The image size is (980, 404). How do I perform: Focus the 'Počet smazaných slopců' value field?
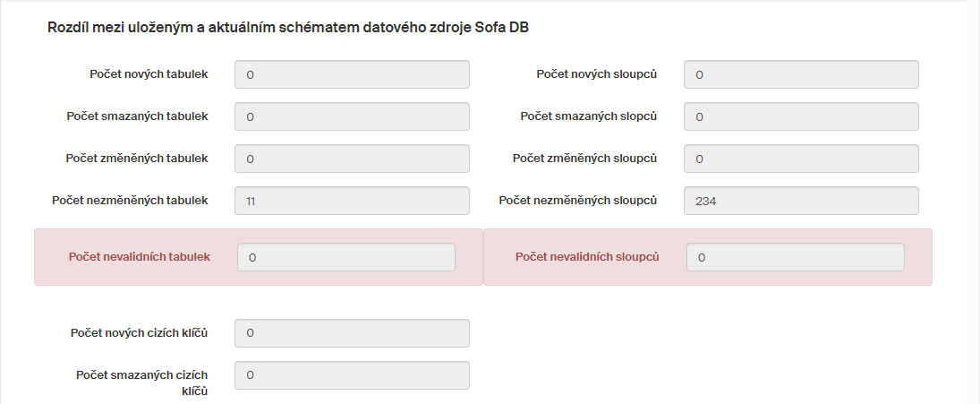pyautogui.click(x=801, y=116)
